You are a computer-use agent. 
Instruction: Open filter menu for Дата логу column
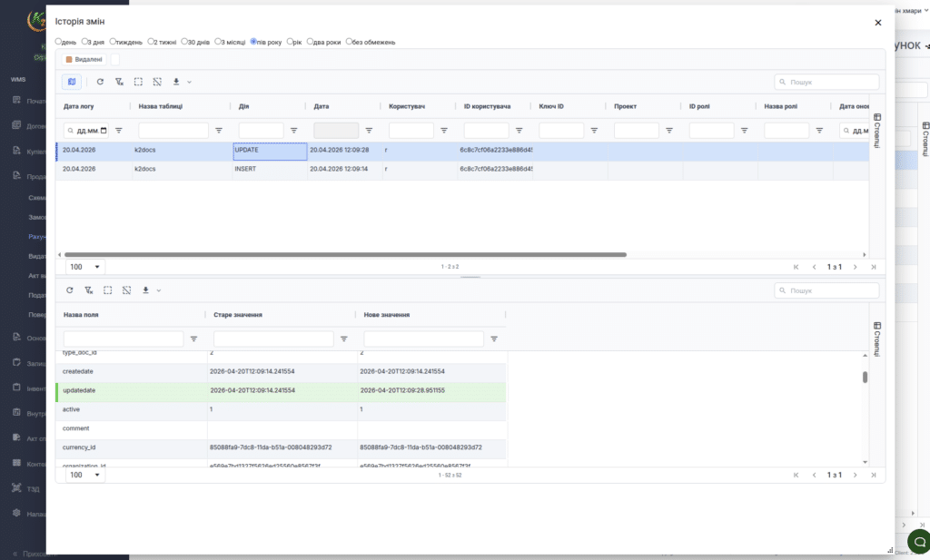pos(119,131)
